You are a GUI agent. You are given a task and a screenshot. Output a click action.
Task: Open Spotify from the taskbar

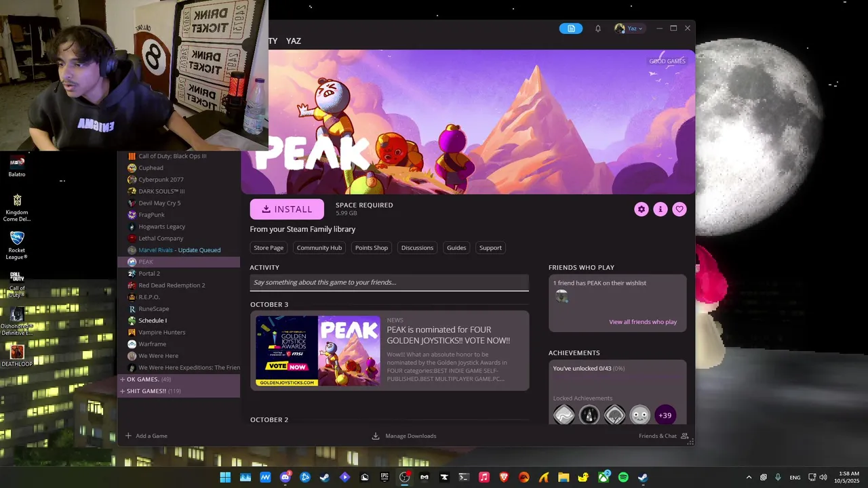click(623, 477)
